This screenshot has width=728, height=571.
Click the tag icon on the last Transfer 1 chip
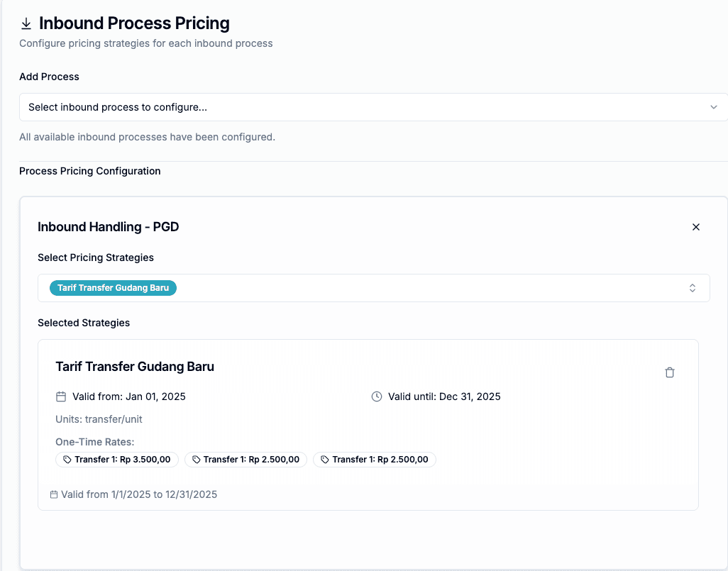[x=324, y=459]
